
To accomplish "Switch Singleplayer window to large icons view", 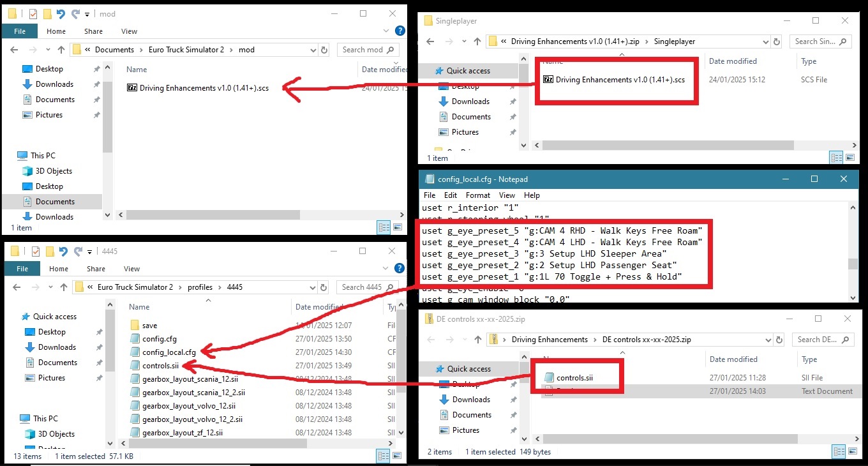I will (x=851, y=157).
